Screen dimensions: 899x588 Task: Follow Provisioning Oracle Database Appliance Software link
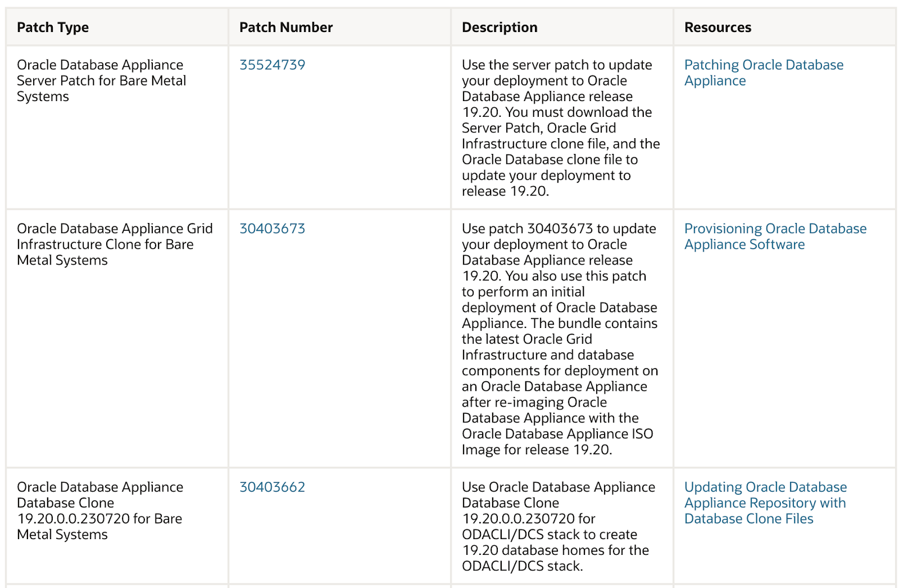[775, 236]
